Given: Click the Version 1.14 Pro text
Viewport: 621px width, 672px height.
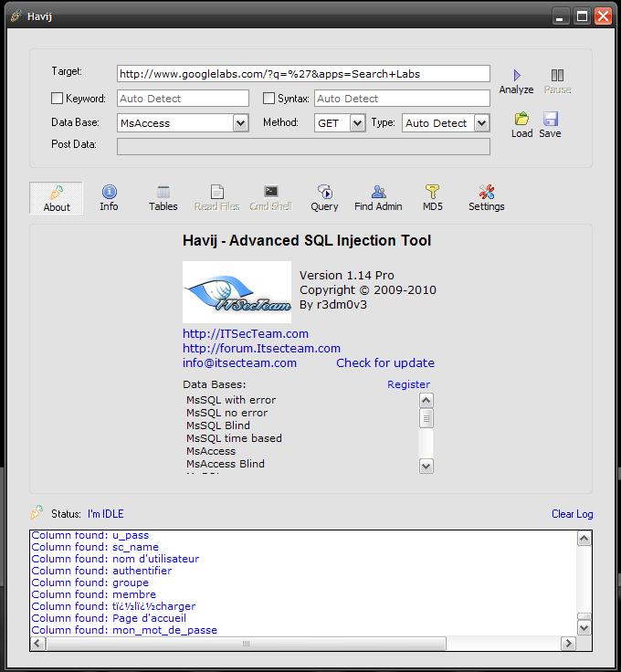Looking at the screenshot, I should point(347,275).
